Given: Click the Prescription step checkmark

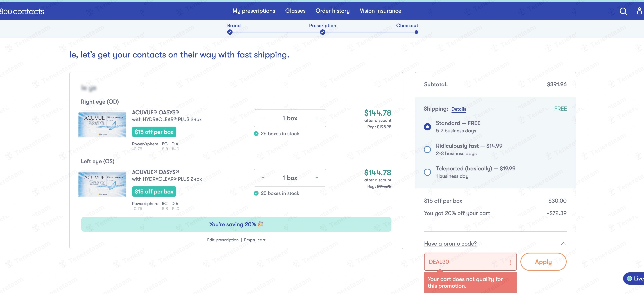Looking at the screenshot, I should pos(323,32).
